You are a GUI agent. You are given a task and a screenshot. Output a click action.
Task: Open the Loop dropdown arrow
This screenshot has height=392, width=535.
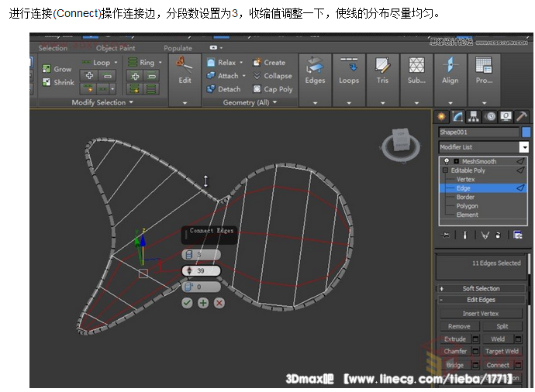pos(116,63)
